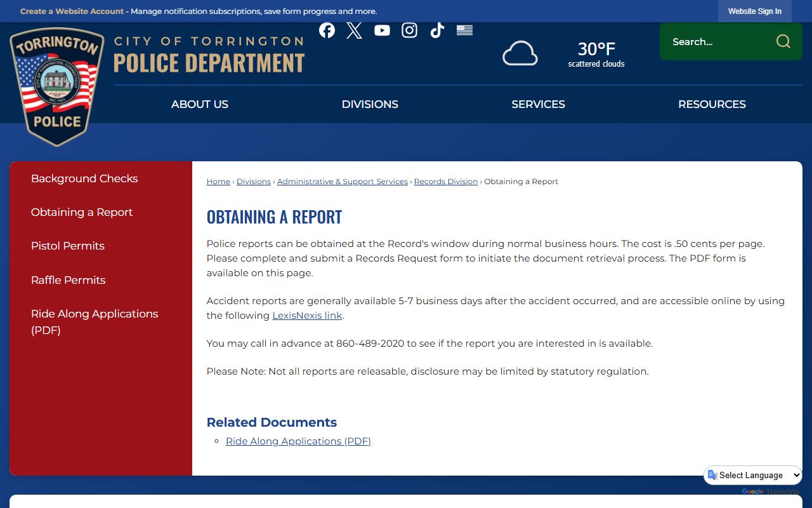Click the 30°F temperature reading
The height and width of the screenshot is (508, 812).
click(596, 49)
